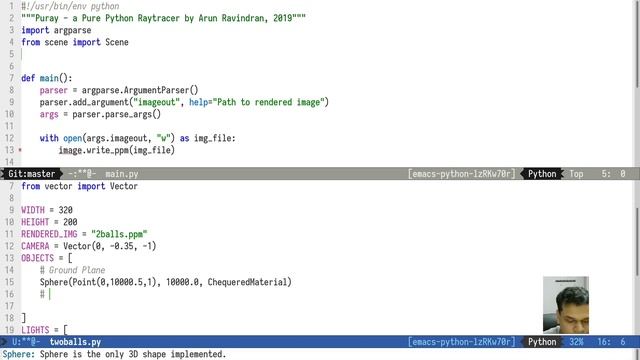Click the twoballs.py buffer name in modeline
Screen dimensions: 640x360
coord(75,342)
